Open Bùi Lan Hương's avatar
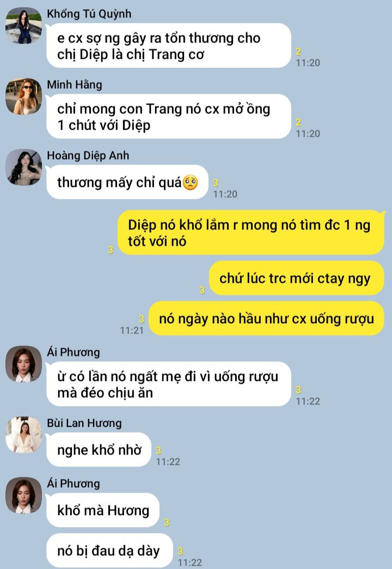The height and width of the screenshot is (569, 392). coord(23,435)
